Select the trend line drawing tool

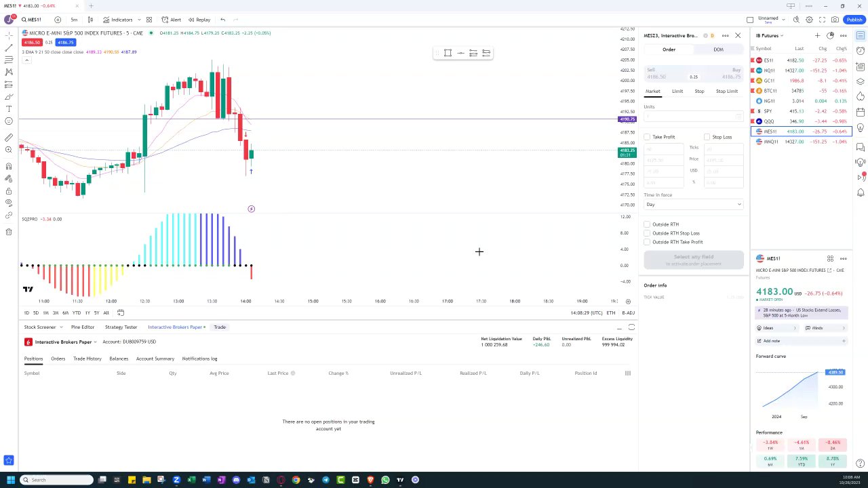click(x=9, y=47)
